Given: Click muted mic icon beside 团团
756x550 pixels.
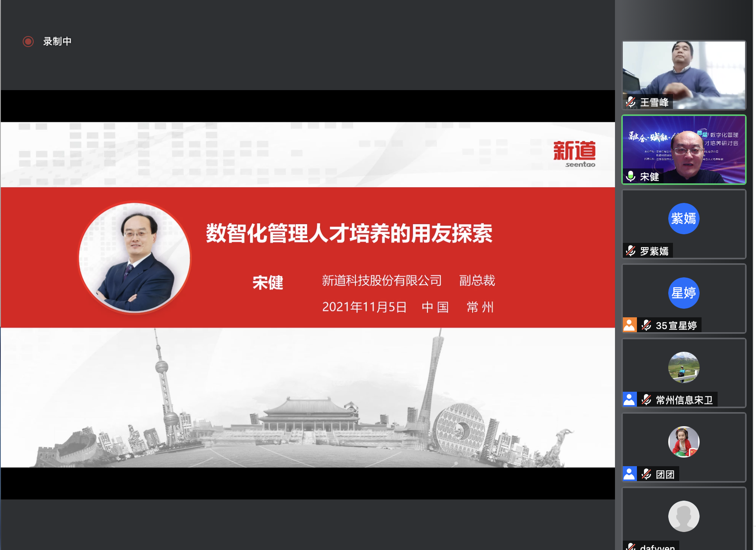Looking at the screenshot, I should tap(646, 474).
